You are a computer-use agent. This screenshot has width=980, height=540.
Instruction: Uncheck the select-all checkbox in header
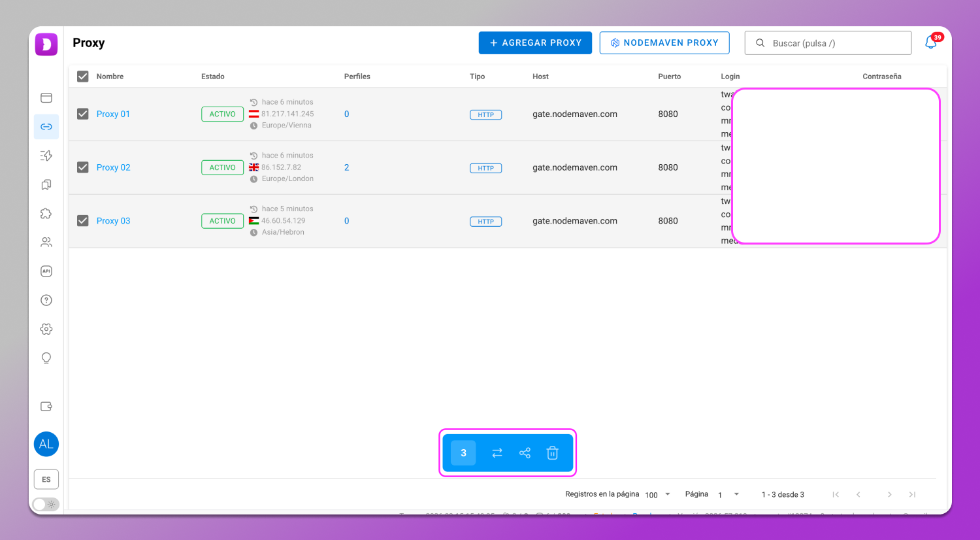pos(82,76)
